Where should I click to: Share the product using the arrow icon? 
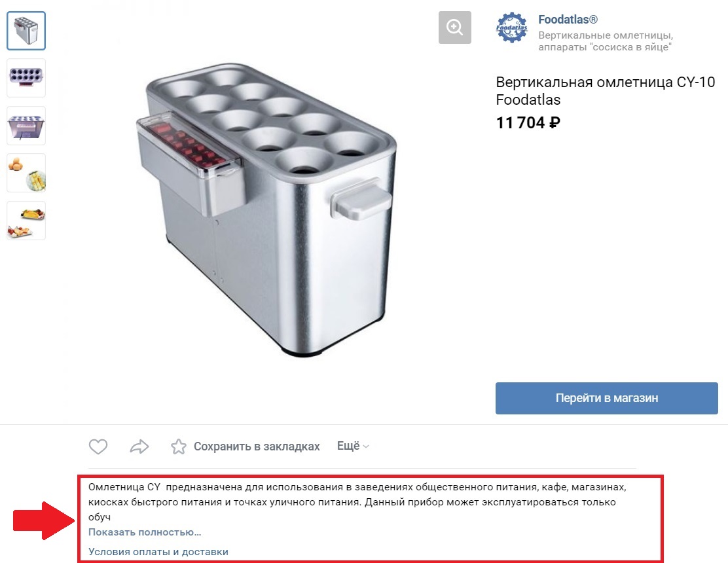(139, 446)
